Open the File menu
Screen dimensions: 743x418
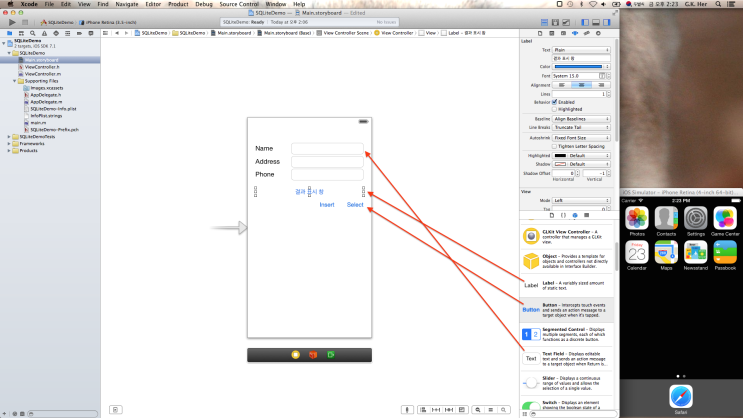click(49, 4)
